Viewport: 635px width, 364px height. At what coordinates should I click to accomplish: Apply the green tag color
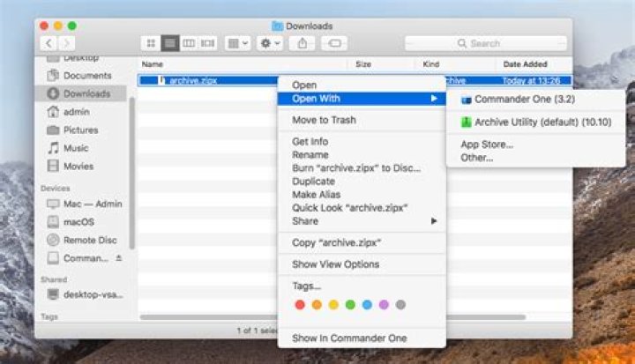[x=350, y=305]
